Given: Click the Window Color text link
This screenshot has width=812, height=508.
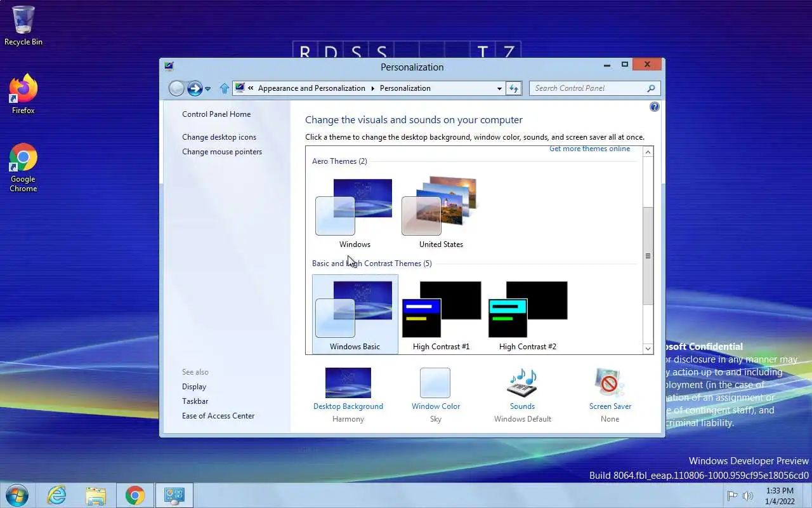Looking at the screenshot, I should (436, 406).
